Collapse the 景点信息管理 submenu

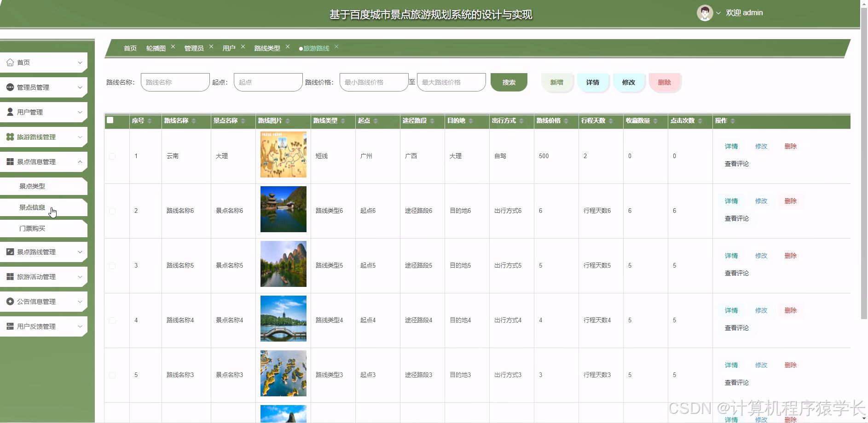click(x=80, y=161)
